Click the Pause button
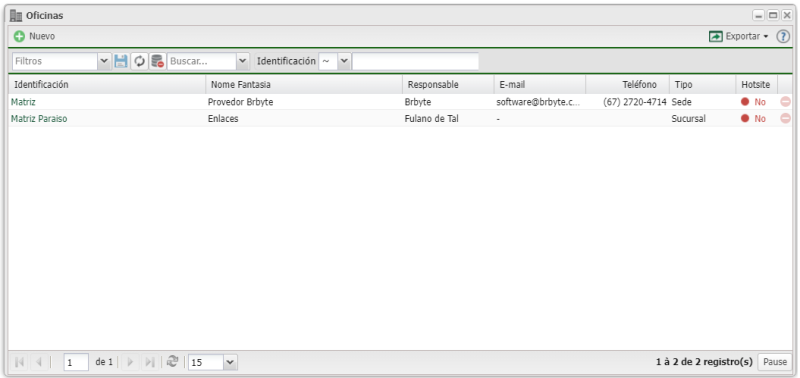This screenshot has height=378, width=800. (x=775, y=362)
